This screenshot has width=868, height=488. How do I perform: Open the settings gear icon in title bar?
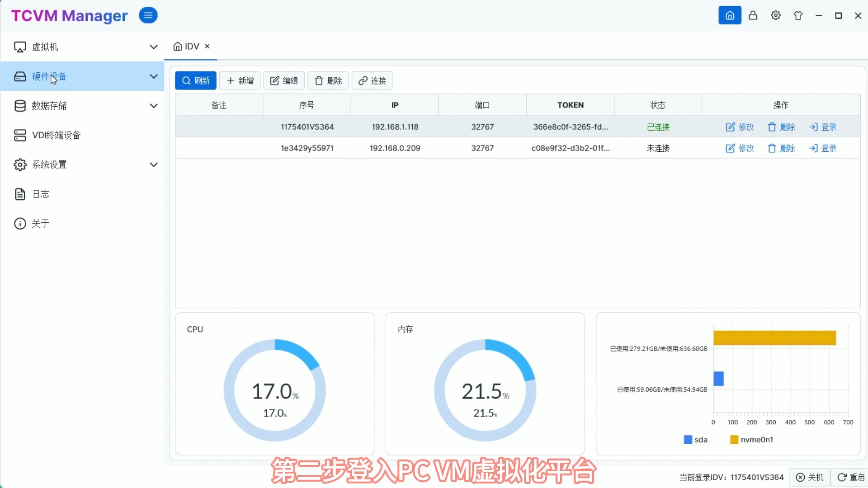pyautogui.click(x=776, y=15)
